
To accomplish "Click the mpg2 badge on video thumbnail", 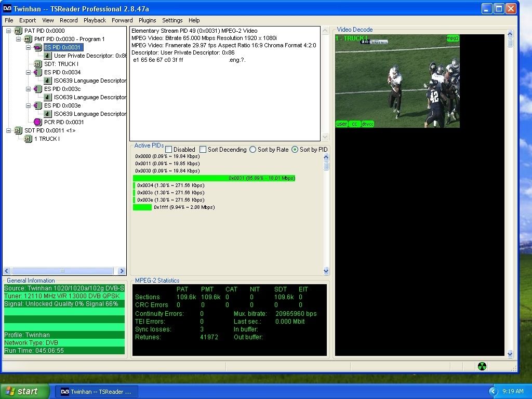I will tap(453, 38).
